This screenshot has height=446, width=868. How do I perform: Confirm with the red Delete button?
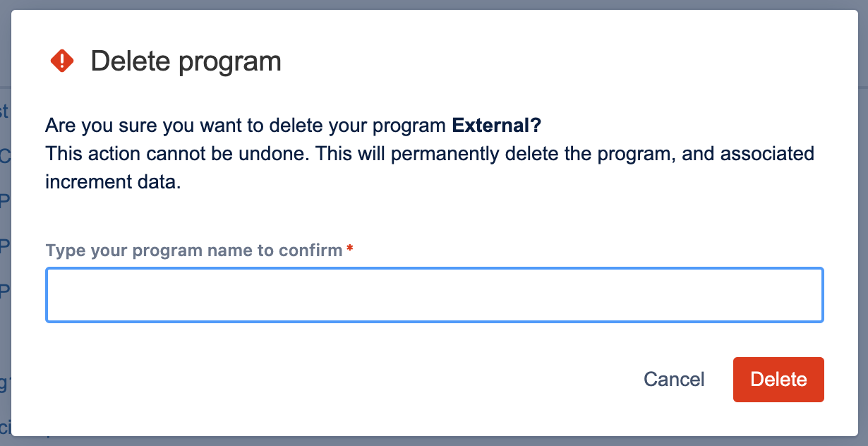point(778,380)
